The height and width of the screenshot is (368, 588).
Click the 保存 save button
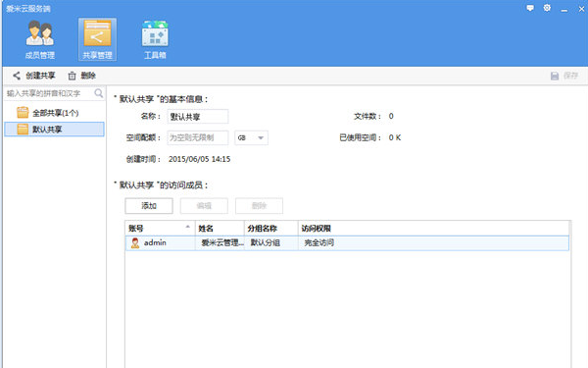564,76
